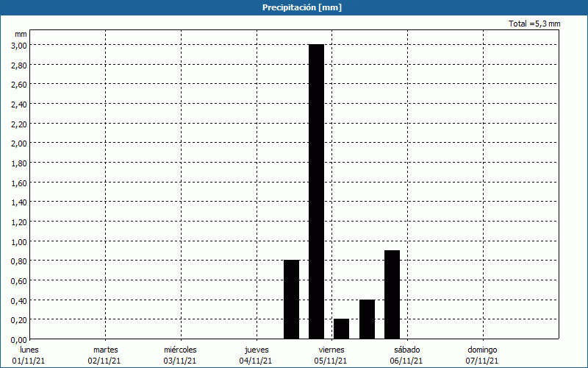
Task: Click the date 02/11/21
Action: click(x=104, y=361)
